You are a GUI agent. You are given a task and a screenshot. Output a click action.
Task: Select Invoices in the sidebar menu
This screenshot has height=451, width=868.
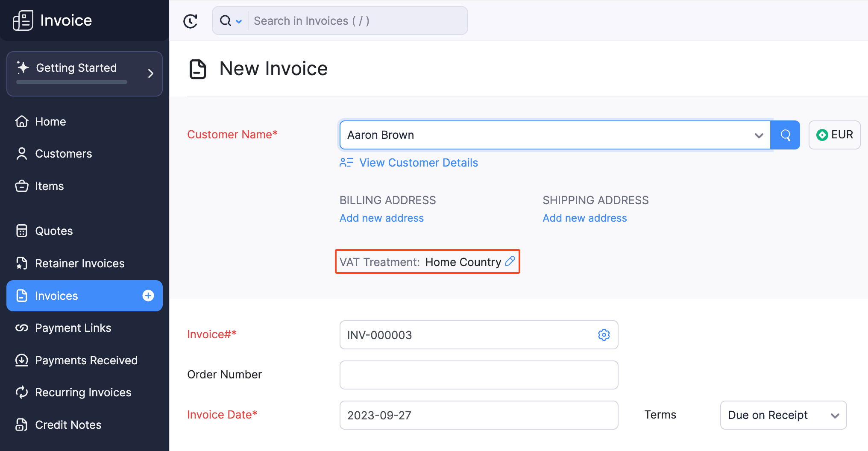pos(56,296)
